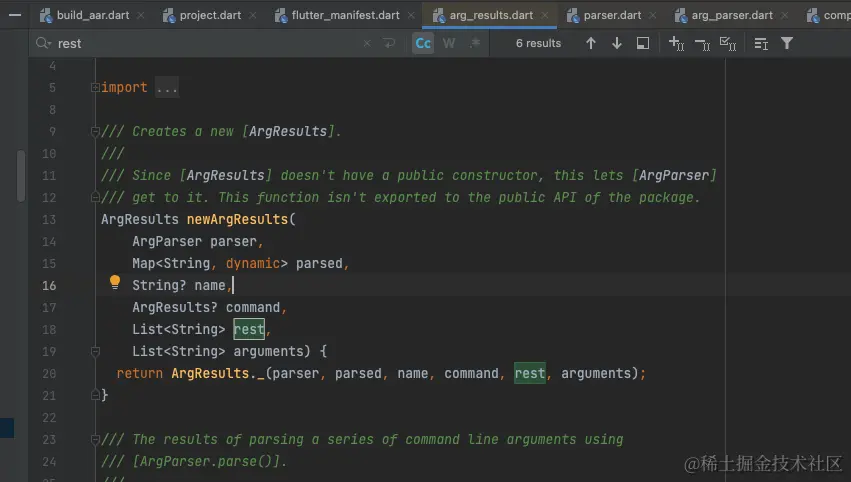The width and height of the screenshot is (851, 482).
Task: Switch to build_aar.dart tab
Action: [x=93, y=15]
